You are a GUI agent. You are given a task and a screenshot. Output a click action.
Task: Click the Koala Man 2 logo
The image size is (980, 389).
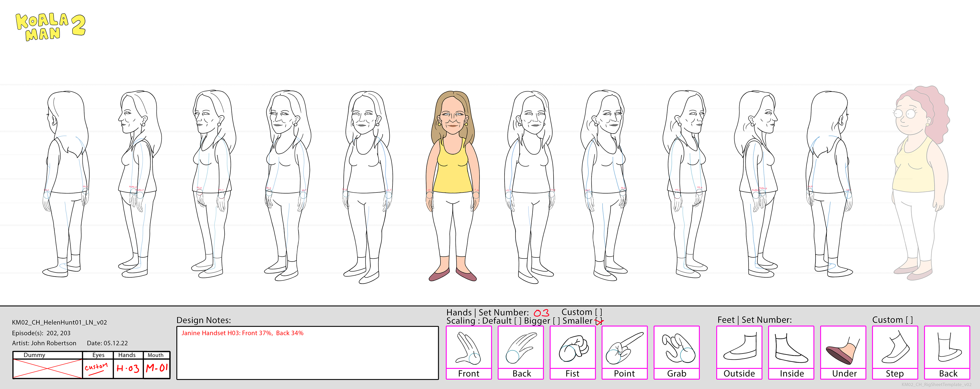(51, 27)
